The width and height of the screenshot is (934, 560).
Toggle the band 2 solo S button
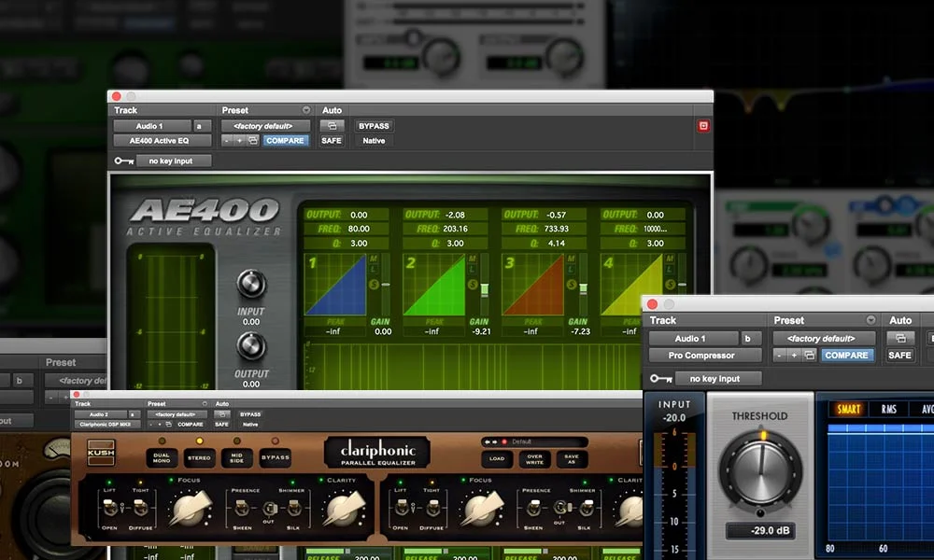click(473, 285)
